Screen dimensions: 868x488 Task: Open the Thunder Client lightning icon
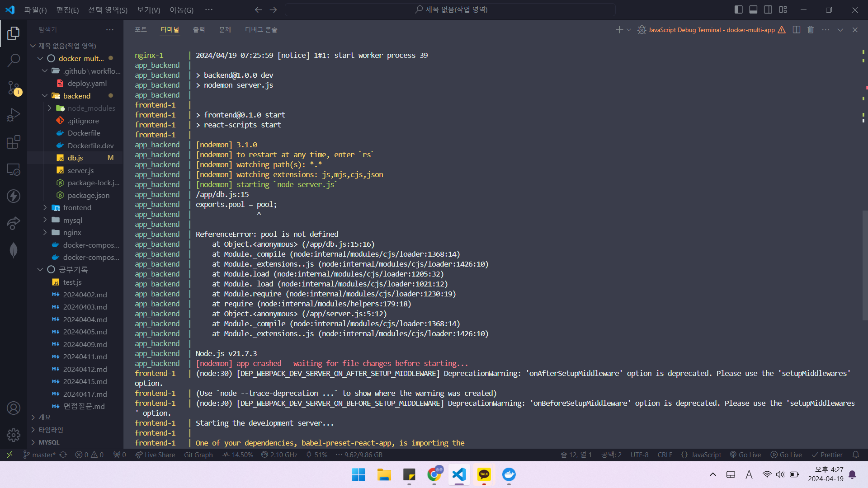(14, 196)
